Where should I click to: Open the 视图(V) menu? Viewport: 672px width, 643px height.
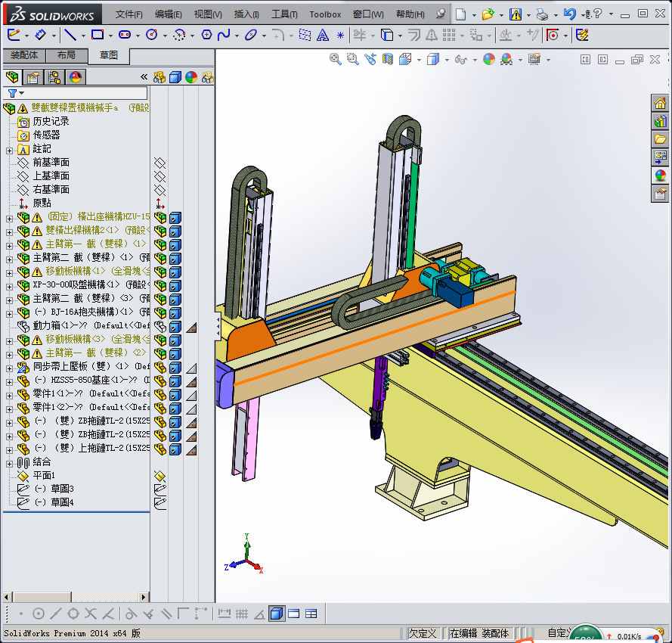click(208, 14)
